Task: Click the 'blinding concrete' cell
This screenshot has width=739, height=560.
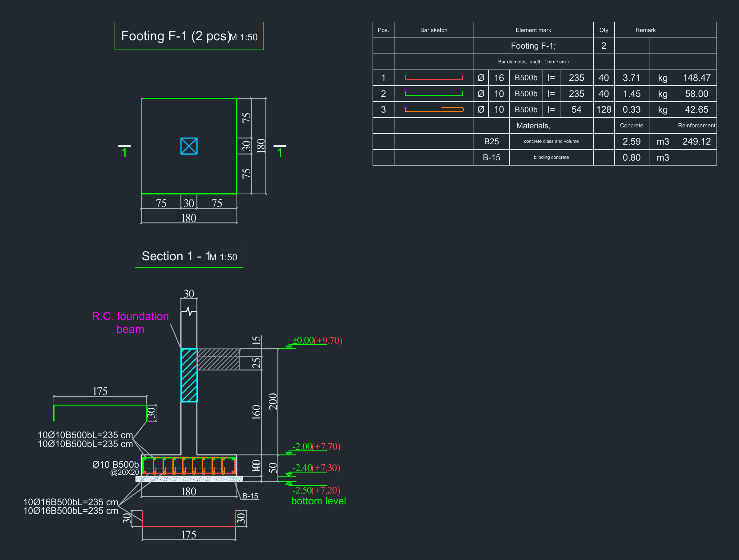Action: point(551,157)
